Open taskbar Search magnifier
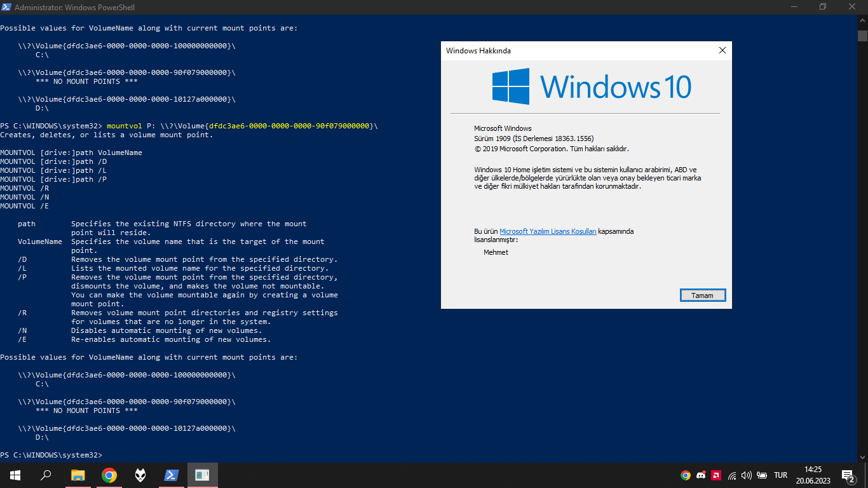Image resolution: width=868 pixels, height=488 pixels. tap(46, 475)
